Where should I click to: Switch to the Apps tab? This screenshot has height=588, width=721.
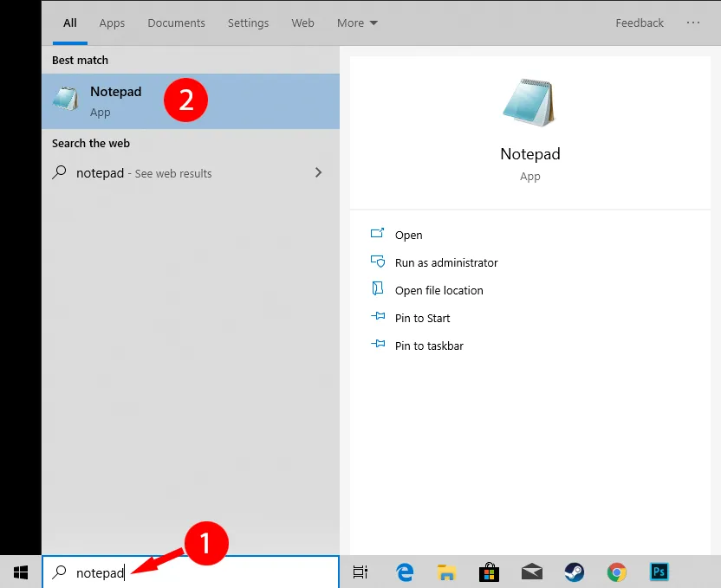point(112,23)
